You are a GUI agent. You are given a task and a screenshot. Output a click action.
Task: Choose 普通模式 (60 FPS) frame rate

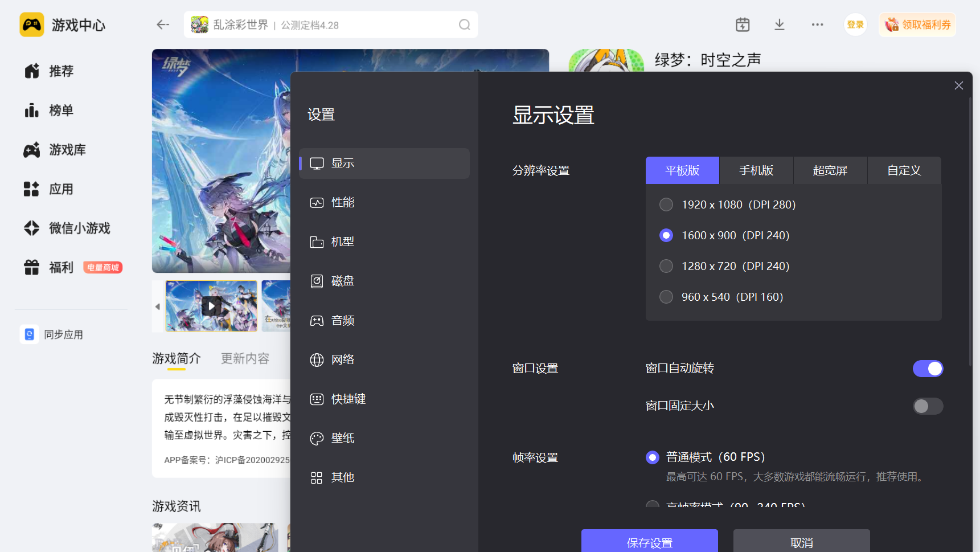point(653,457)
